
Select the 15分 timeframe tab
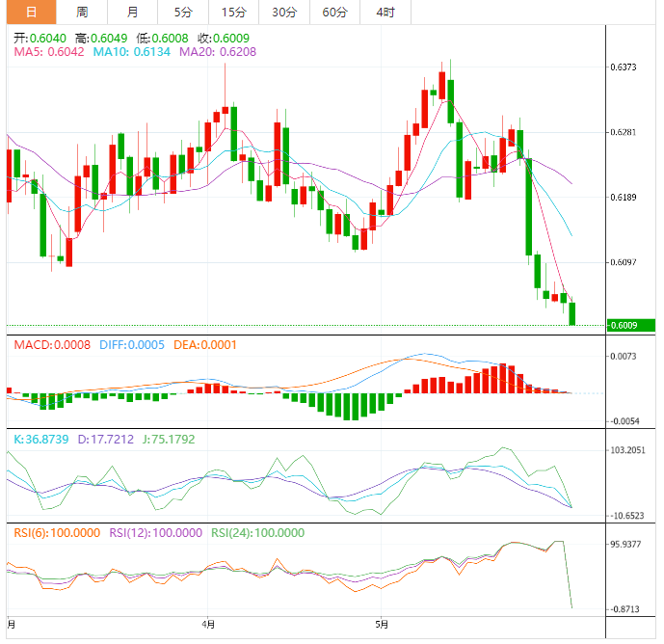pos(233,13)
